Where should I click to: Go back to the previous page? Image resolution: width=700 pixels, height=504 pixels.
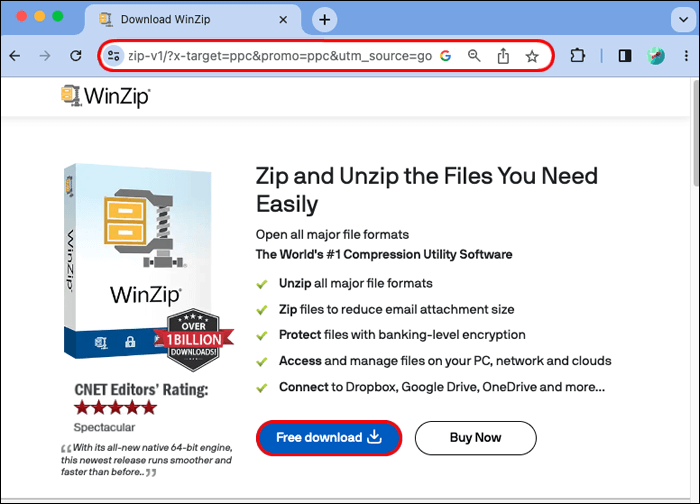click(x=15, y=56)
